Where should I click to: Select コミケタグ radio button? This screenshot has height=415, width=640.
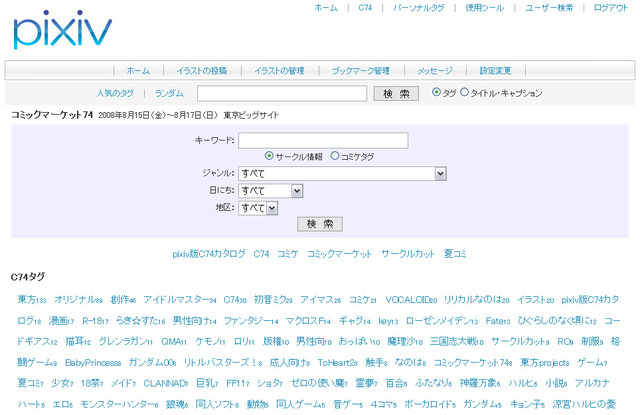(x=335, y=156)
